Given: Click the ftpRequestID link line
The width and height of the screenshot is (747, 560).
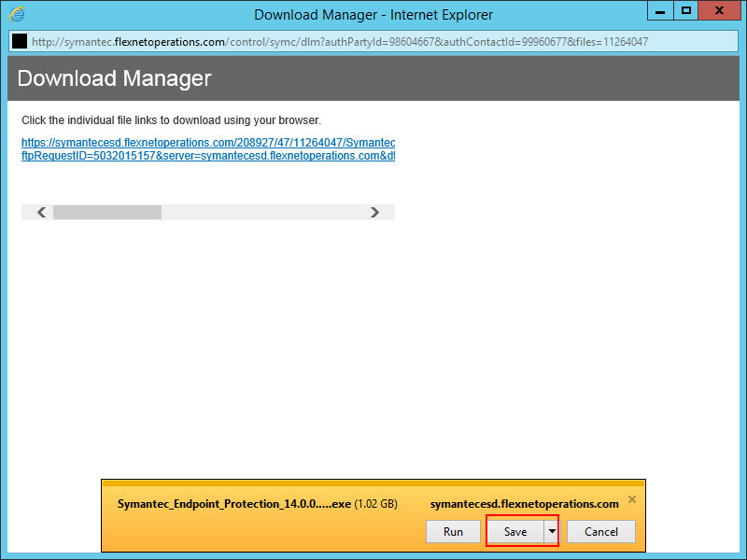Looking at the screenshot, I should (x=208, y=156).
